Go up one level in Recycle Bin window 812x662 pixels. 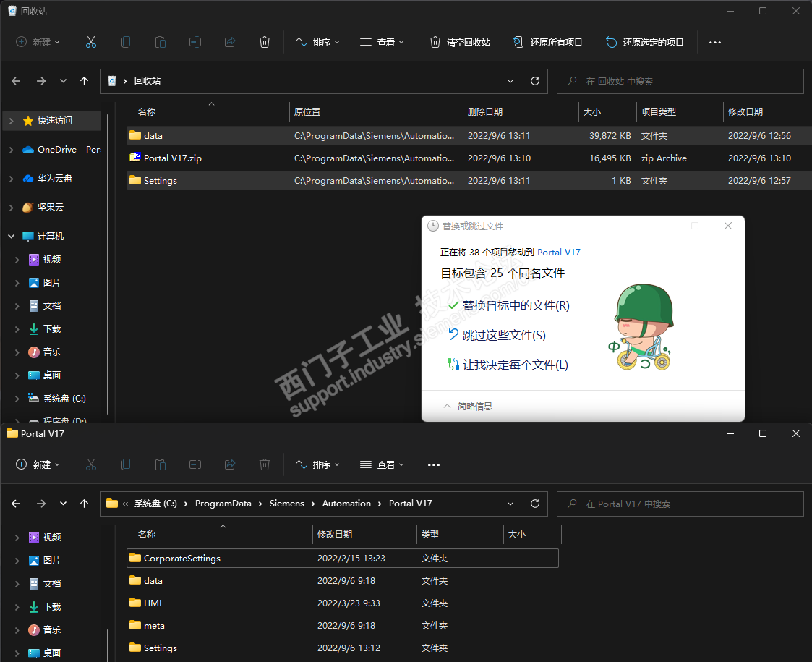tap(85, 81)
